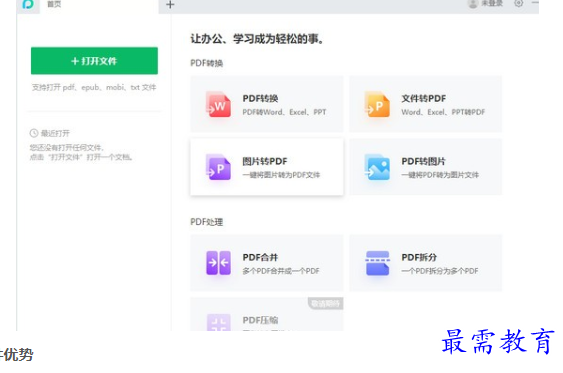The image size is (563, 373).
Task: Open the PDF压缩 card
Action: tap(267, 314)
